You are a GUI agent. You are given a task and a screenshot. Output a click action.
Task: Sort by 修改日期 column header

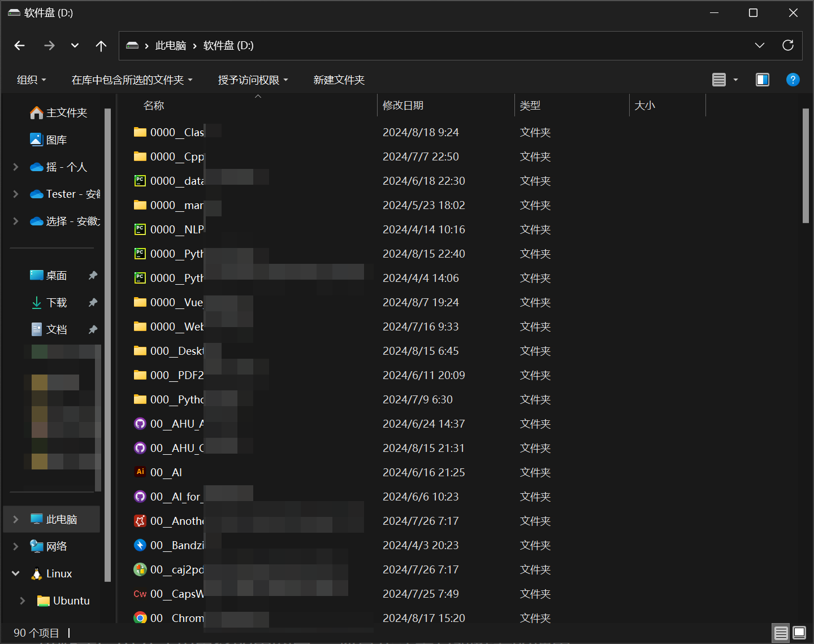pyautogui.click(x=445, y=106)
